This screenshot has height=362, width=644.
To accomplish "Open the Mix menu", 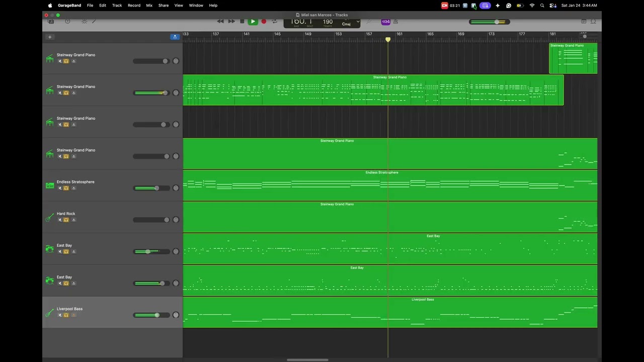I will click(149, 6).
